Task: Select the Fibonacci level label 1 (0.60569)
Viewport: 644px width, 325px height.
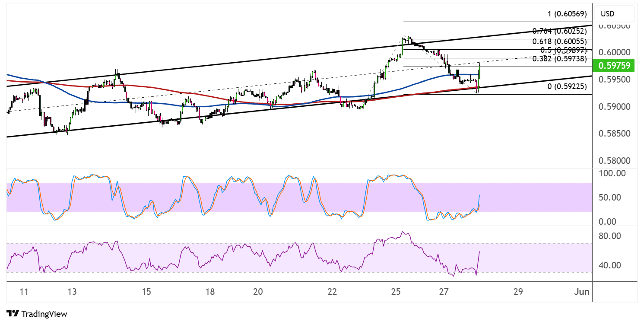Action: coord(567,14)
